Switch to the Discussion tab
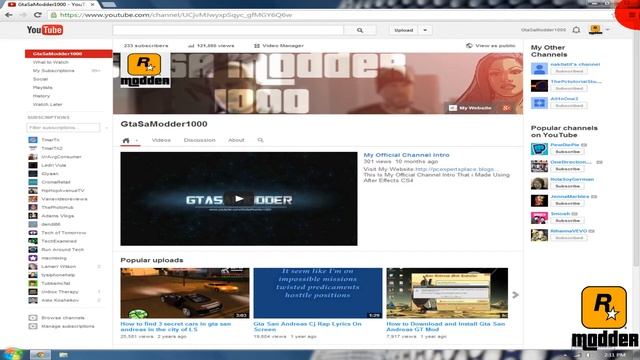 pos(200,140)
